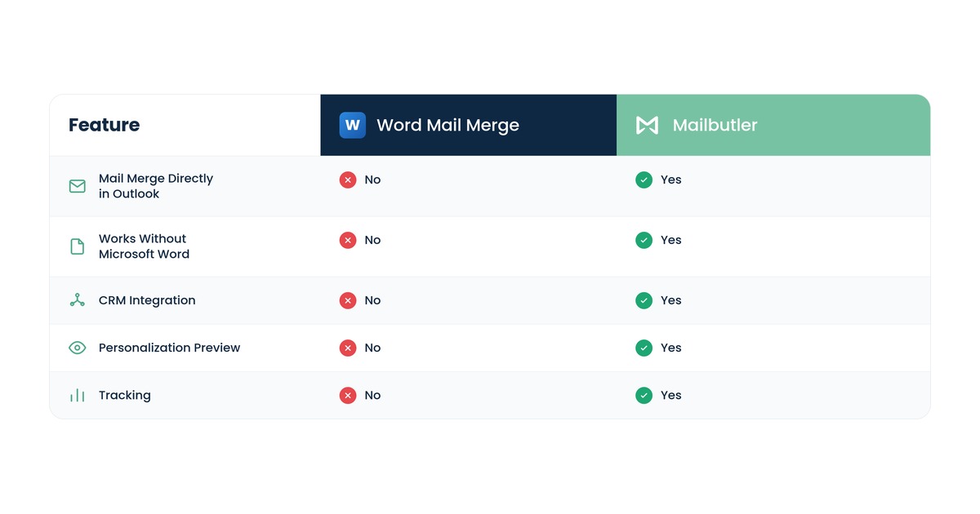Click the 'CRM Integration' label
The height and width of the screenshot is (514, 980).
click(x=147, y=300)
